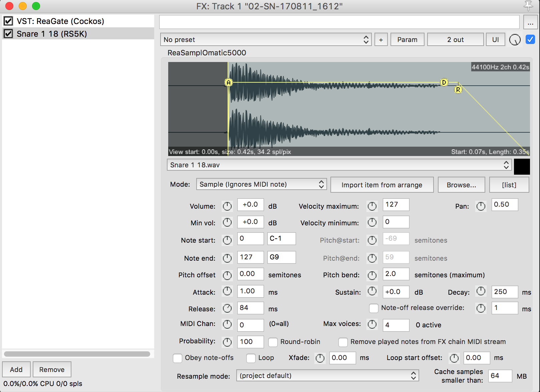Click the pin window icon in title bar

point(528,6)
